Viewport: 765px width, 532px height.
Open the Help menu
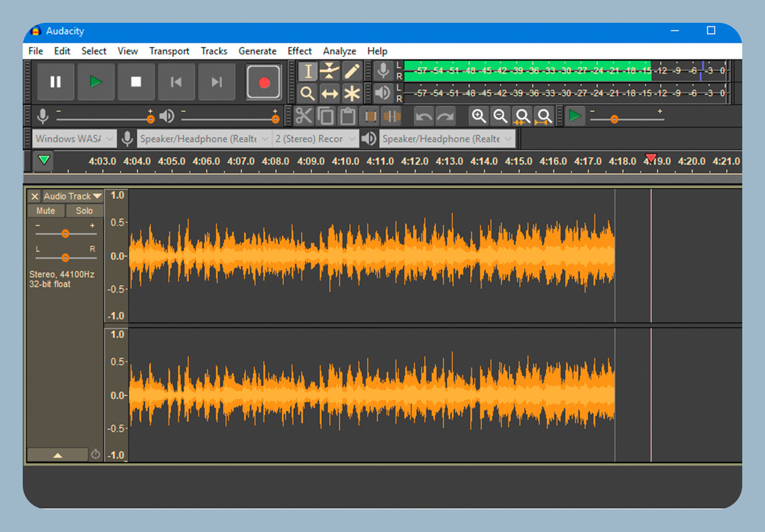(x=377, y=51)
